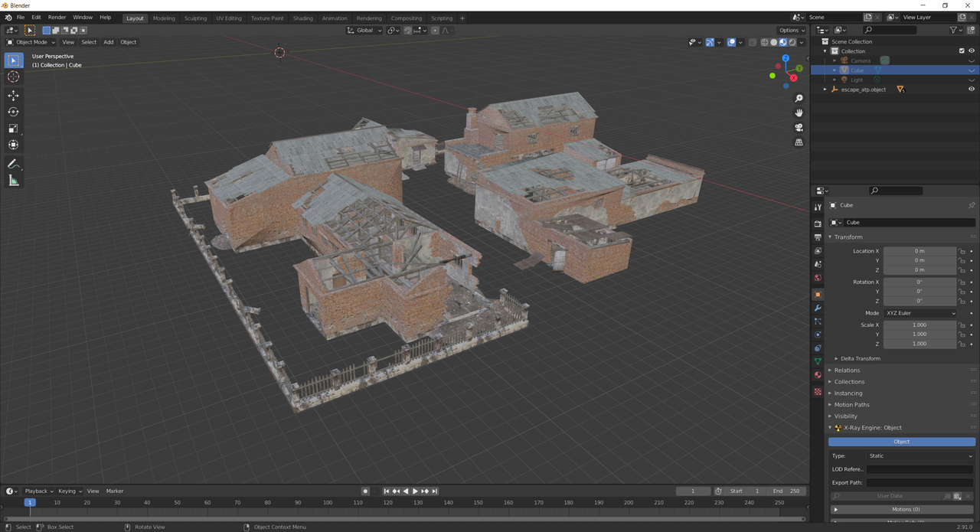Open the Object Constraints properties tab
The width and height of the screenshot is (980, 532).
[x=818, y=348]
